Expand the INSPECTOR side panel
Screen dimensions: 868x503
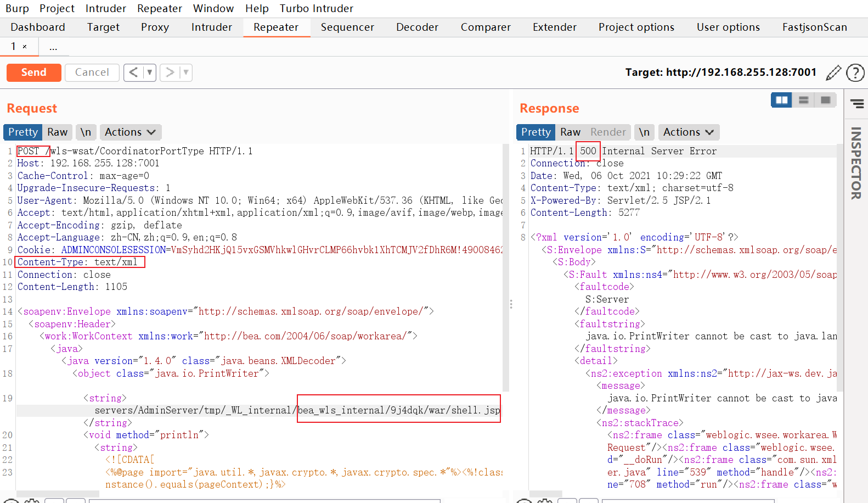[x=856, y=163]
